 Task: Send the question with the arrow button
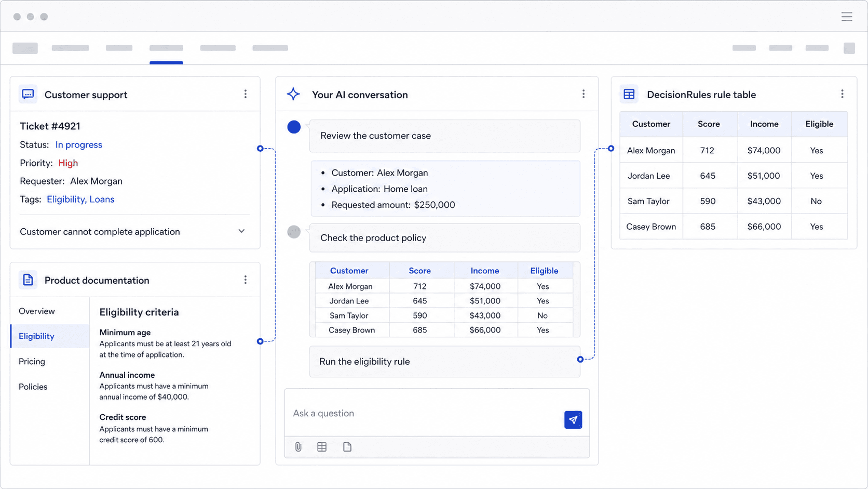tap(573, 420)
